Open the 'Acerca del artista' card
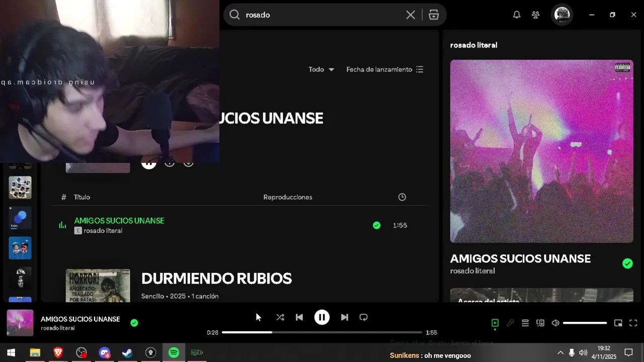This screenshot has width=644, height=362. point(542,296)
